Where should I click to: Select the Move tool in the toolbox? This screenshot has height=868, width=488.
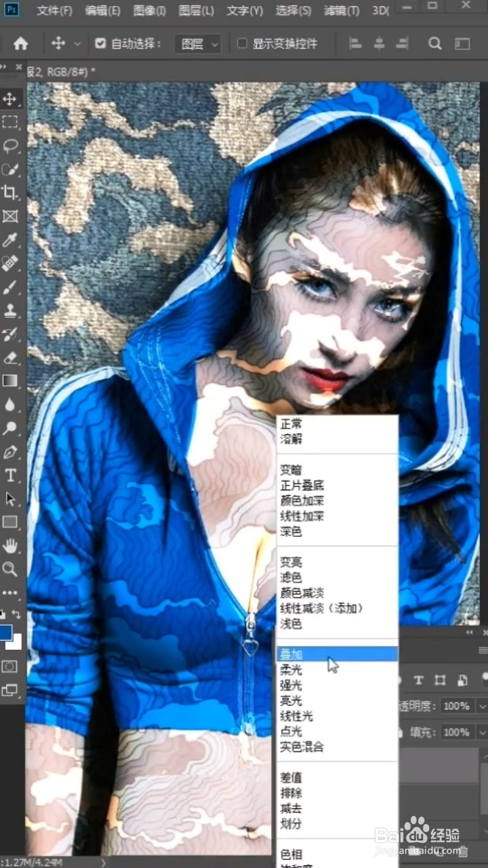coord(9,99)
